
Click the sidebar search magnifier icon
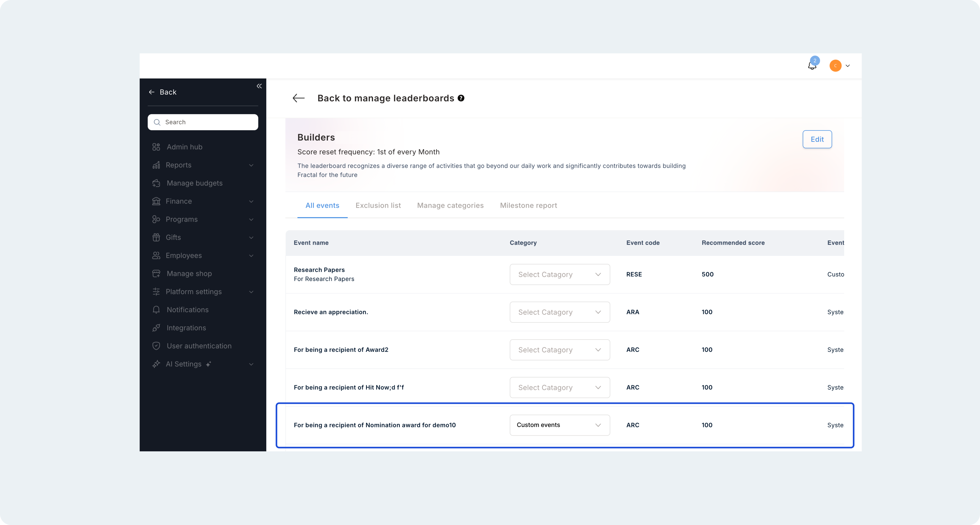point(157,122)
